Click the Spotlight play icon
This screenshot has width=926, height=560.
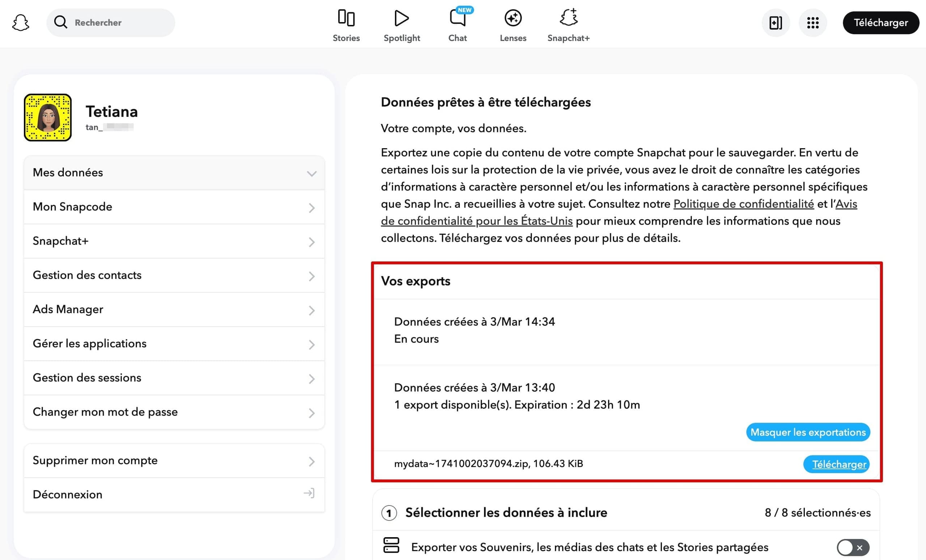point(402,18)
